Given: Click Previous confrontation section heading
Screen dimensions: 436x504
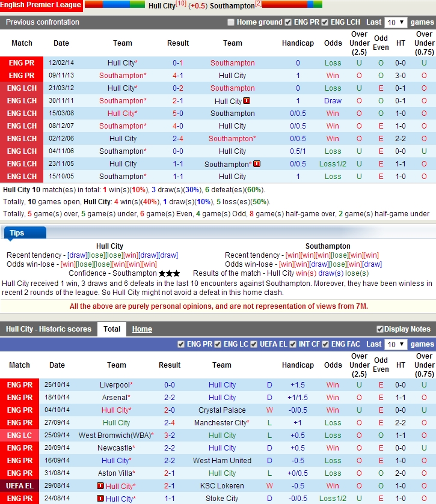Looking at the screenshot, I should [x=43, y=22].
